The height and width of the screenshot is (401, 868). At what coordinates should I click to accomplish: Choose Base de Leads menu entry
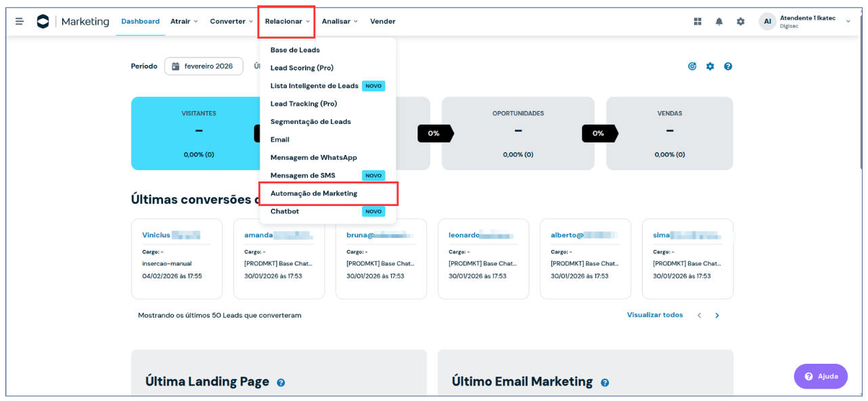pyautogui.click(x=295, y=50)
